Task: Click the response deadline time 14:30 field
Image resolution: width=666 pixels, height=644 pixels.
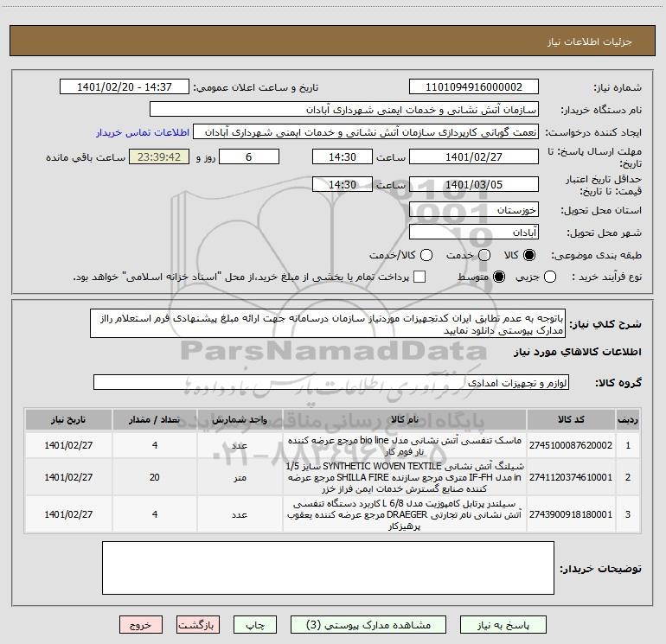Action: [x=343, y=157]
